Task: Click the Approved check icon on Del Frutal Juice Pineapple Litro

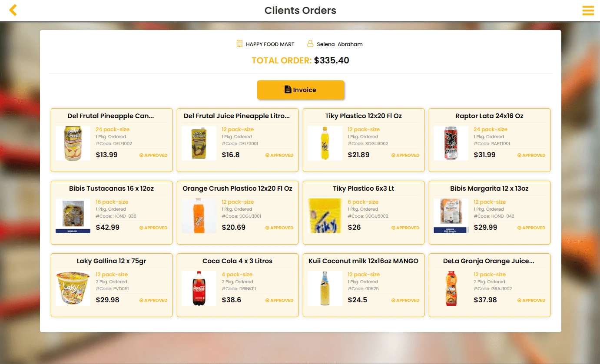Action: [267, 155]
